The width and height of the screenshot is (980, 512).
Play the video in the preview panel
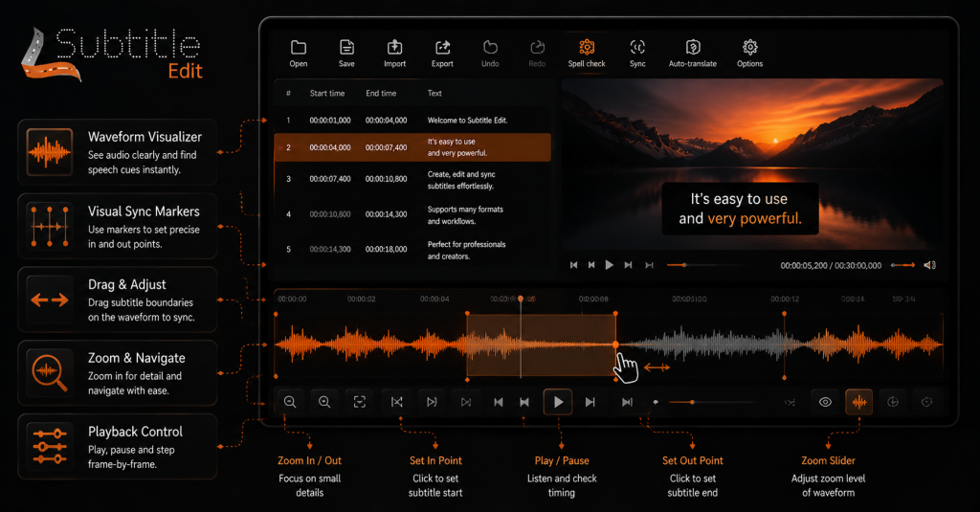tap(610, 265)
